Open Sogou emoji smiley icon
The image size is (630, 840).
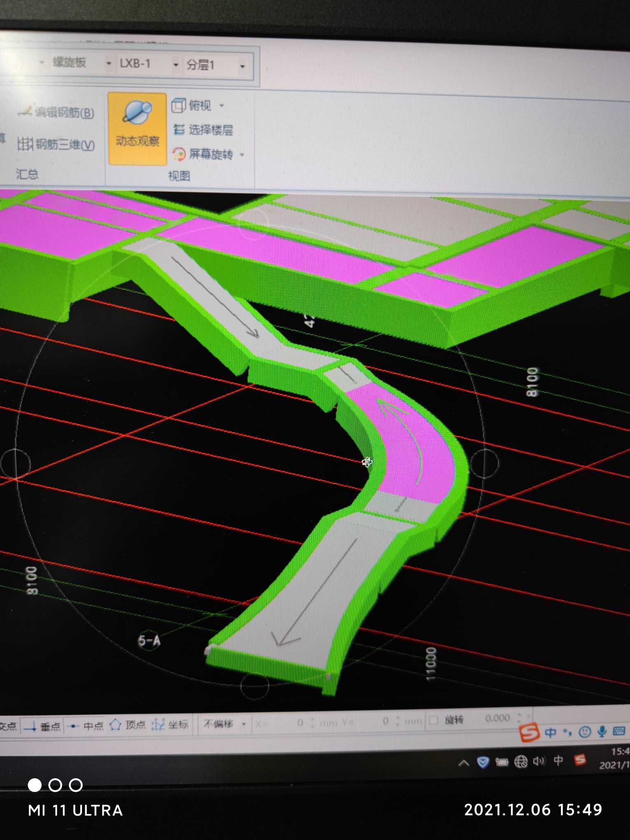pyautogui.click(x=585, y=732)
